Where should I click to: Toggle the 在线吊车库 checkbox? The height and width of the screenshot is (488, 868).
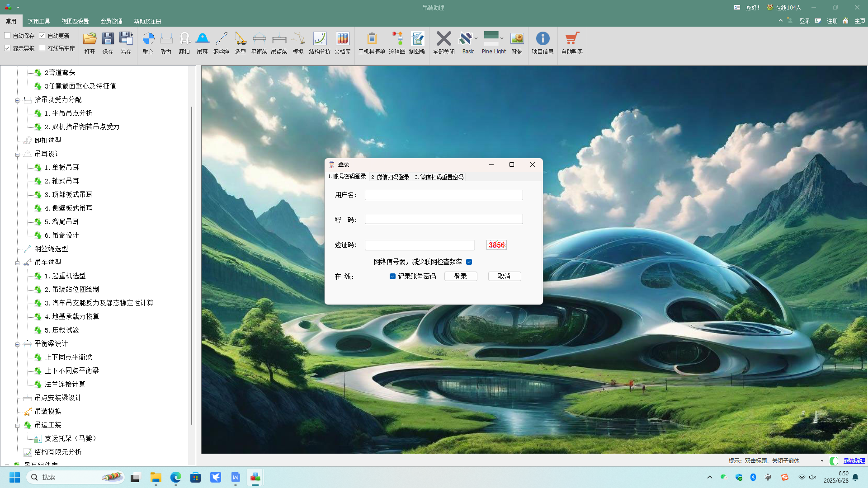click(42, 48)
